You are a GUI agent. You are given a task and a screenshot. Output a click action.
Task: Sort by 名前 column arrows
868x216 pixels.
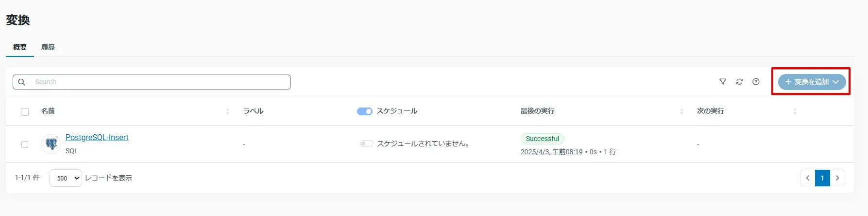pyautogui.click(x=227, y=111)
